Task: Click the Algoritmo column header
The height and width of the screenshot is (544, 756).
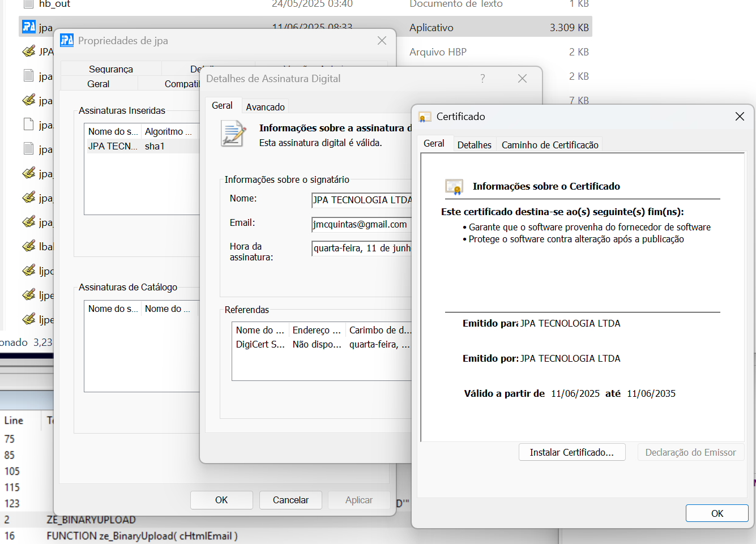Action: 168,131
